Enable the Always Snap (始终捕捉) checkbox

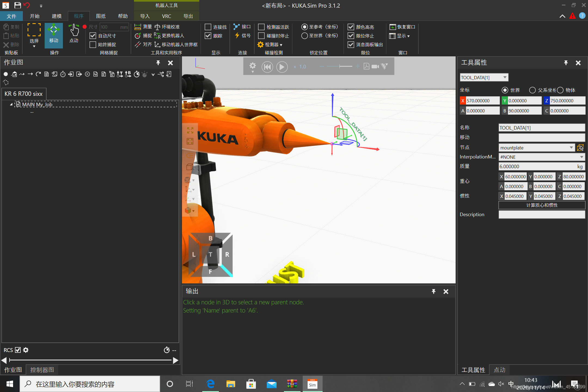93,44
